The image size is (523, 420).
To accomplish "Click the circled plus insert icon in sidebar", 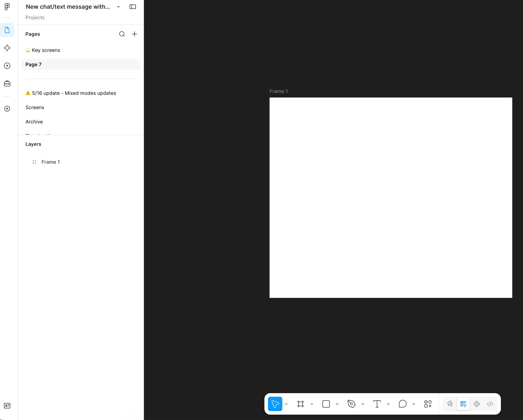I will [x=7, y=66].
